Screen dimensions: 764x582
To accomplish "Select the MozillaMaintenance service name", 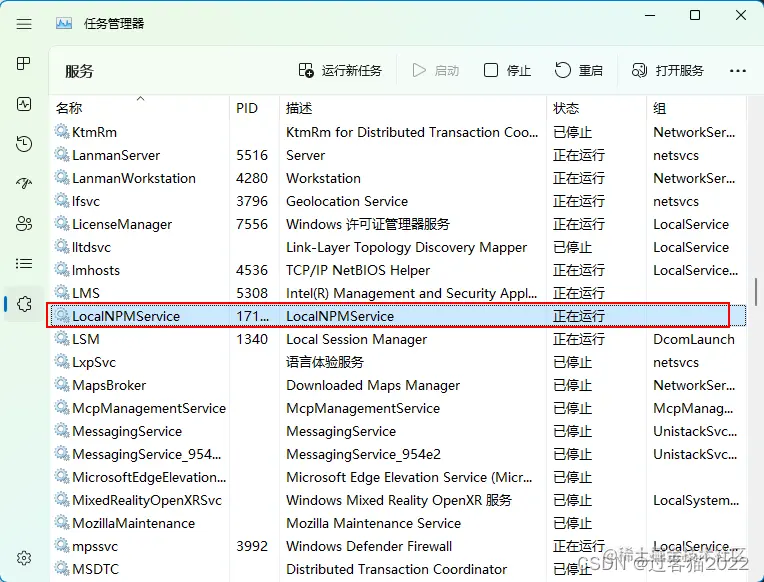I will (134, 523).
